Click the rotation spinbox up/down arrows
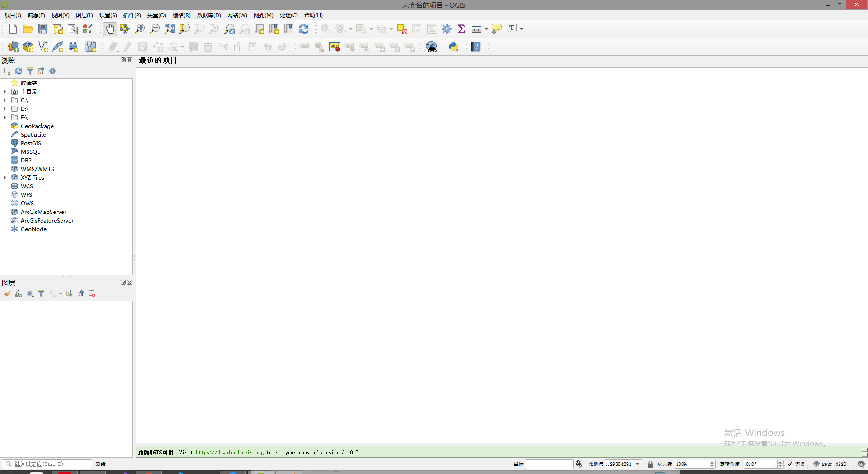Viewport: 868px width, 474px height. coord(780,464)
